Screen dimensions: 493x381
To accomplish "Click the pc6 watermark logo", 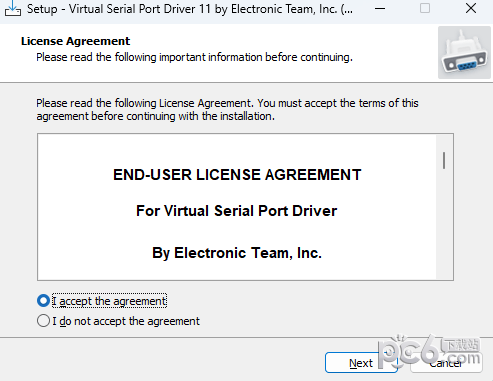I will click(431, 353).
